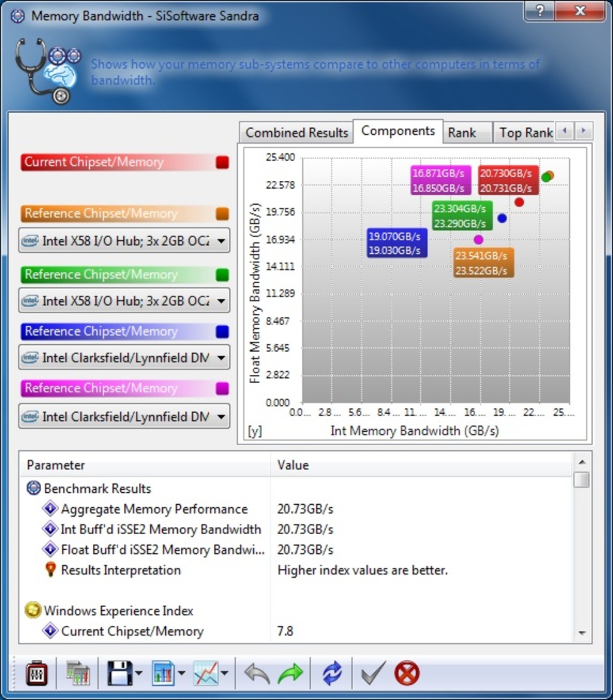
Task: Toggle the orange Reference Chipset/Memory swatch
Action: (222, 213)
